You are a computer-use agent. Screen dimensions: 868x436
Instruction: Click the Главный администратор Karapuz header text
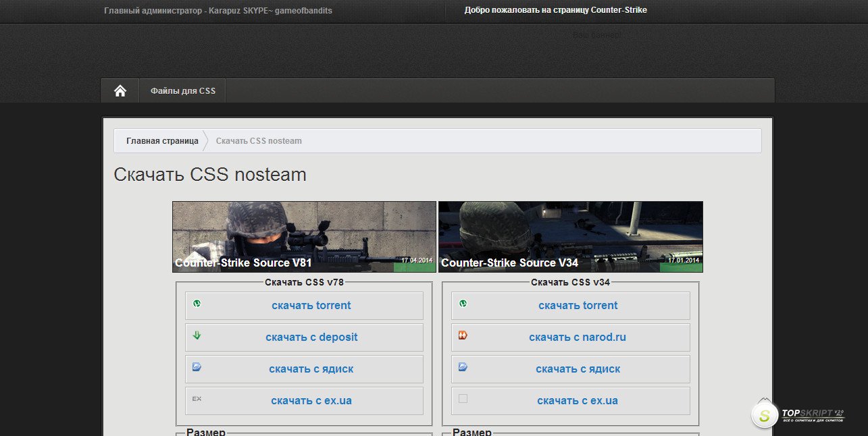(x=218, y=11)
